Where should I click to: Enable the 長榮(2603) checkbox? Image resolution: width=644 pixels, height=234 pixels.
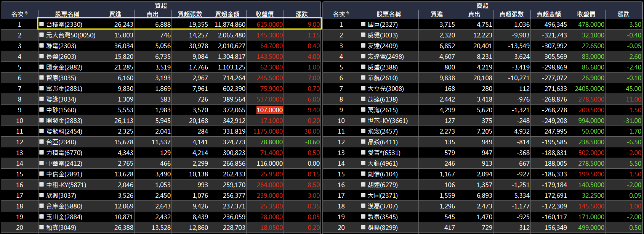click(42, 56)
